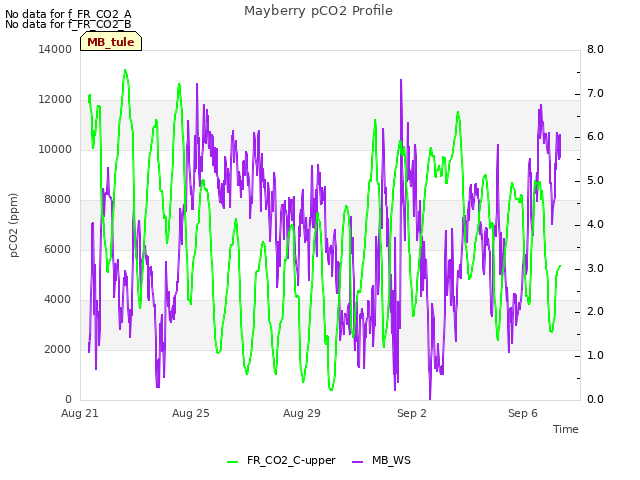Select the FR_CO2_C-upper legend label
The width and height of the screenshot is (640, 480).
(291, 461)
